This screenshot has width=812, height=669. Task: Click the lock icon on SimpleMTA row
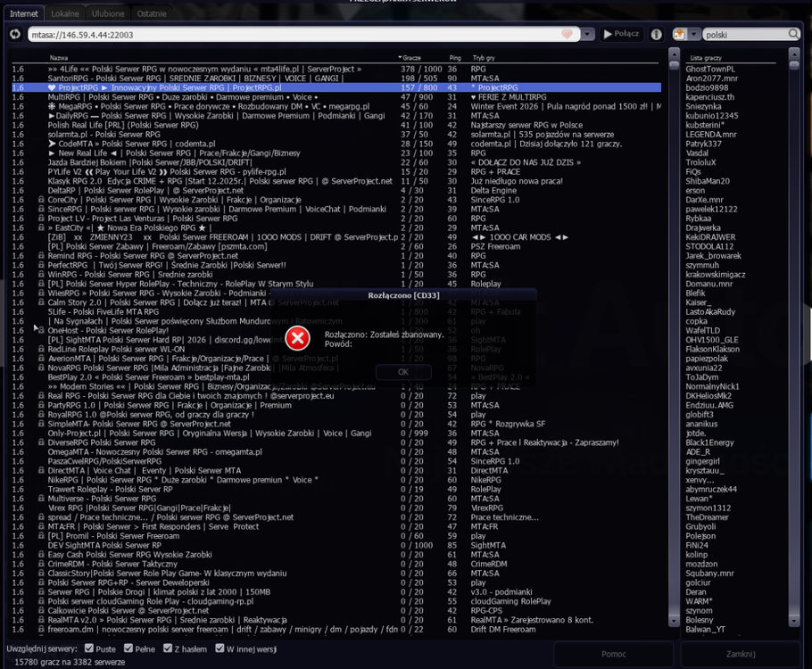[41, 424]
